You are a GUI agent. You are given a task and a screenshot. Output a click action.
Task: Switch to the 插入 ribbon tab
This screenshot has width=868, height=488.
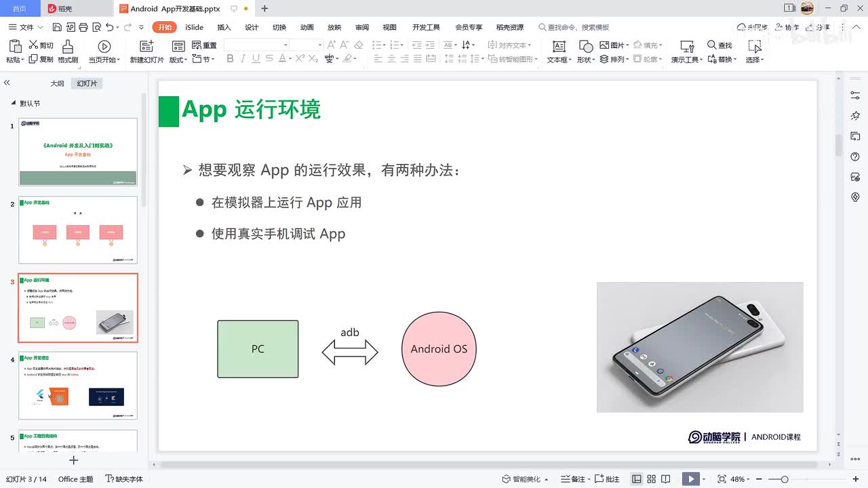click(224, 27)
